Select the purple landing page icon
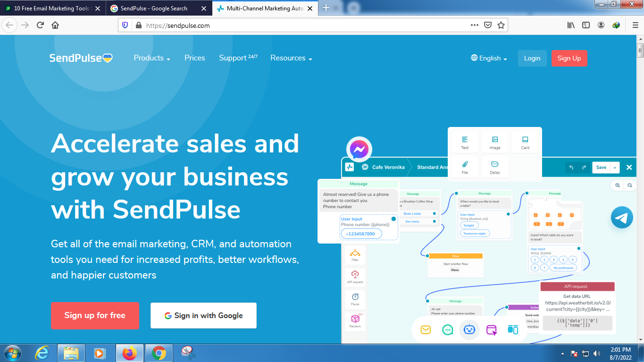 (492, 330)
